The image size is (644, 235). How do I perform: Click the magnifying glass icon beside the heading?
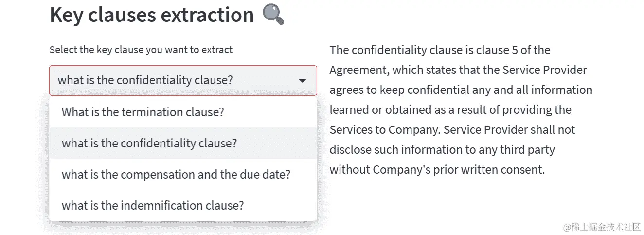(x=273, y=14)
